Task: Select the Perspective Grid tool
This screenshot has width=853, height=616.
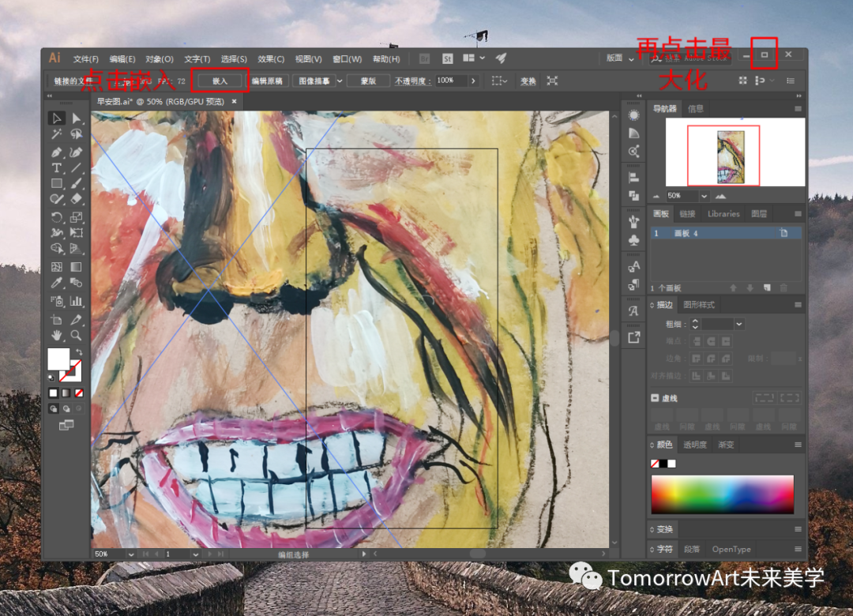Action: [76, 249]
